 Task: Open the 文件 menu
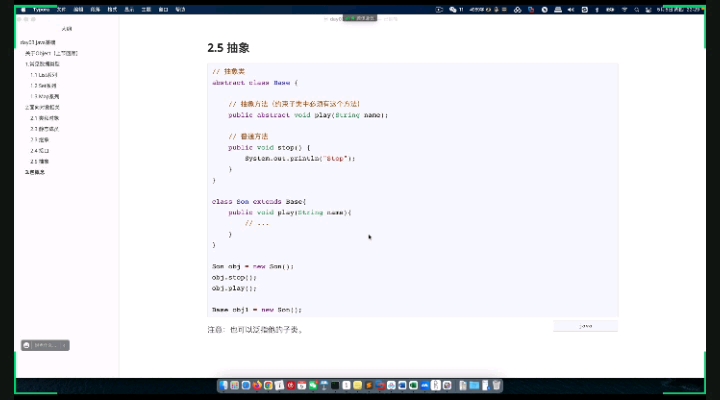click(61, 9)
